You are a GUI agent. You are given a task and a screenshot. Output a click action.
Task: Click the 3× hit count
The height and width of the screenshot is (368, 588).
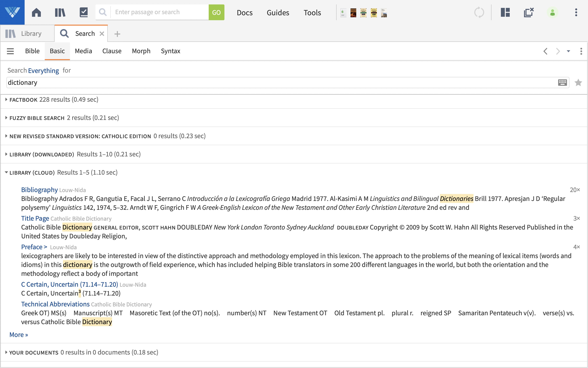577,218
